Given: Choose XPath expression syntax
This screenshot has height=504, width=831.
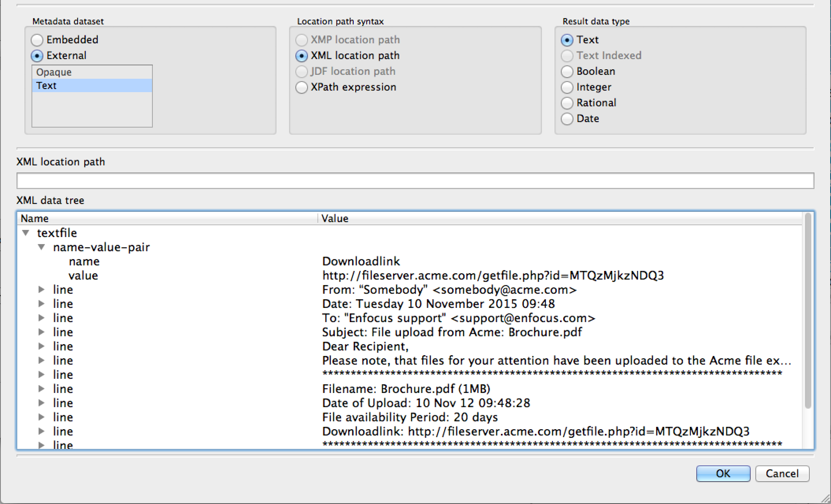Looking at the screenshot, I should point(302,87).
